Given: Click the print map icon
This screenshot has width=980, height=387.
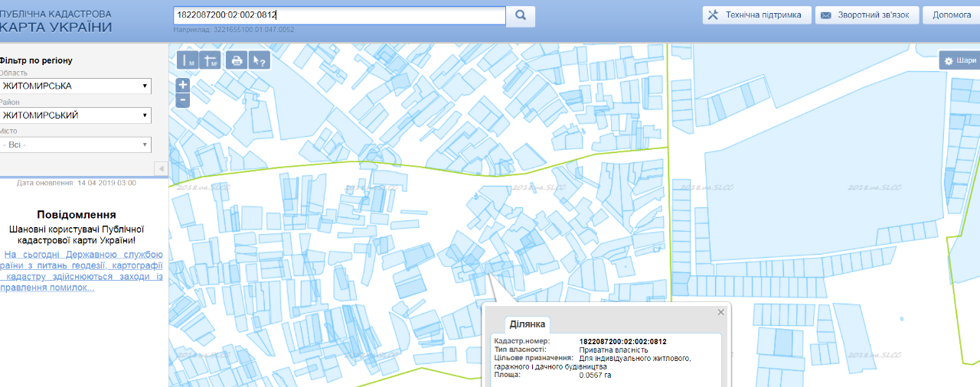Looking at the screenshot, I should coord(237,60).
